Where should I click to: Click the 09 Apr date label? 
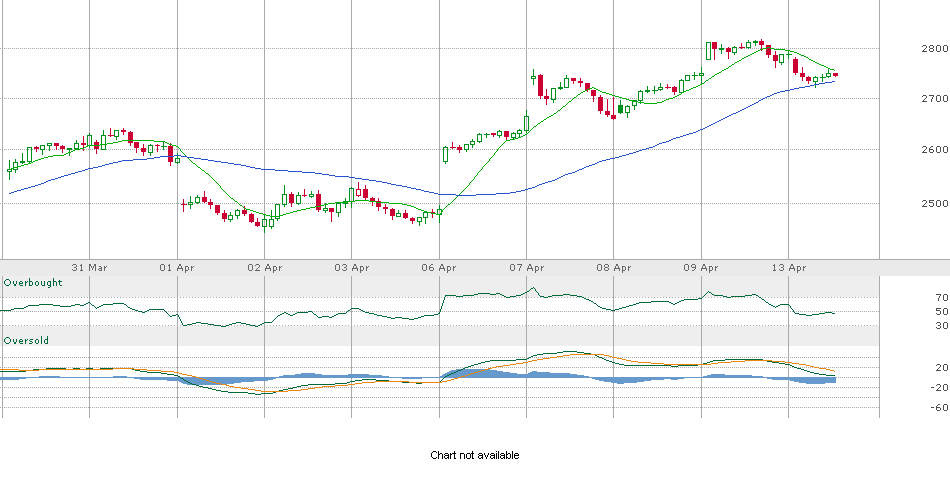pyautogui.click(x=702, y=267)
